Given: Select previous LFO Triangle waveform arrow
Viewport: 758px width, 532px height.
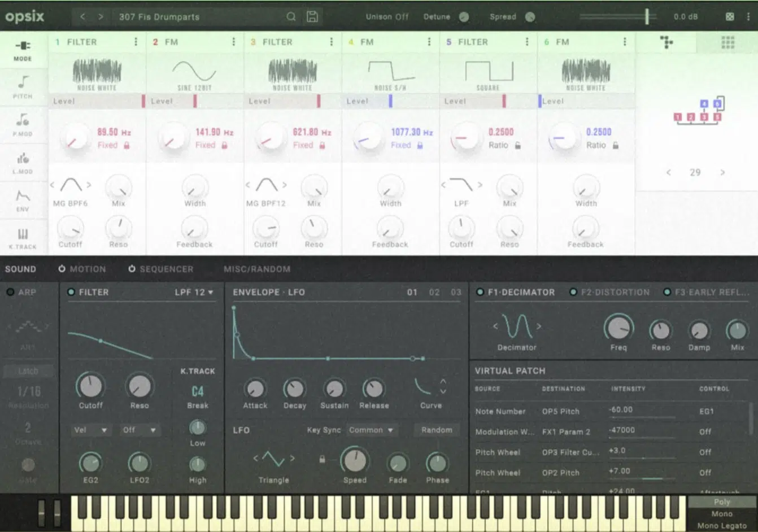Looking at the screenshot, I should (x=255, y=458).
